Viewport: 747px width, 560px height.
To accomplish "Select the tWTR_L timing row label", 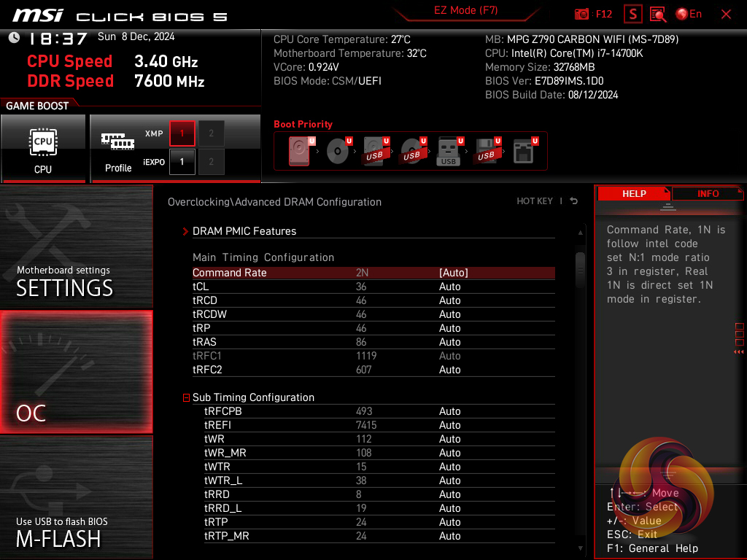I will [223, 481].
